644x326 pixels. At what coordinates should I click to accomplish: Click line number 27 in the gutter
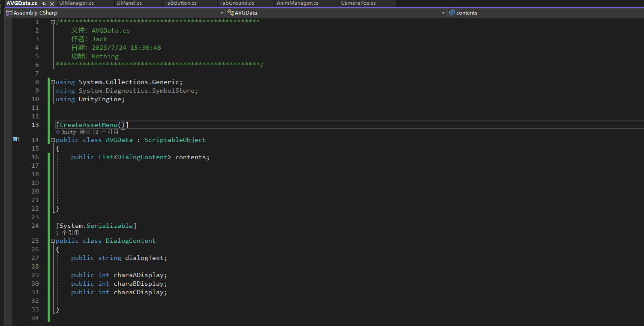tap(35, 258)
